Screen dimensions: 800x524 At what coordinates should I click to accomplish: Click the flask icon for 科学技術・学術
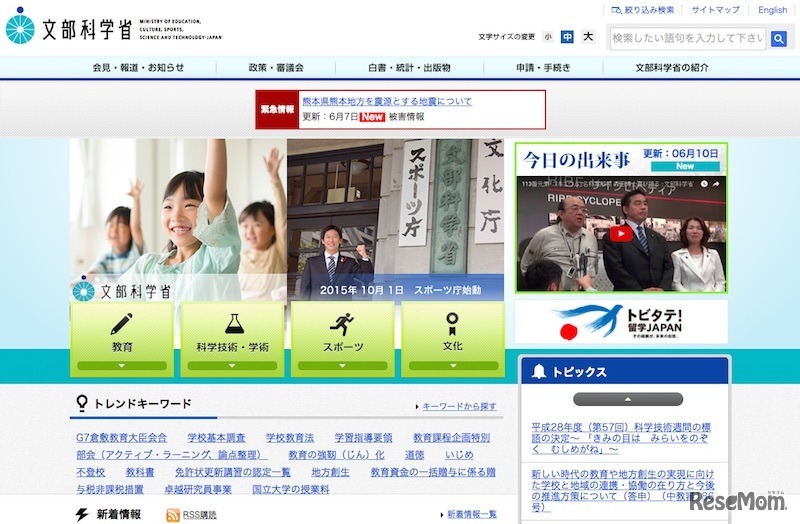point(234,323)
